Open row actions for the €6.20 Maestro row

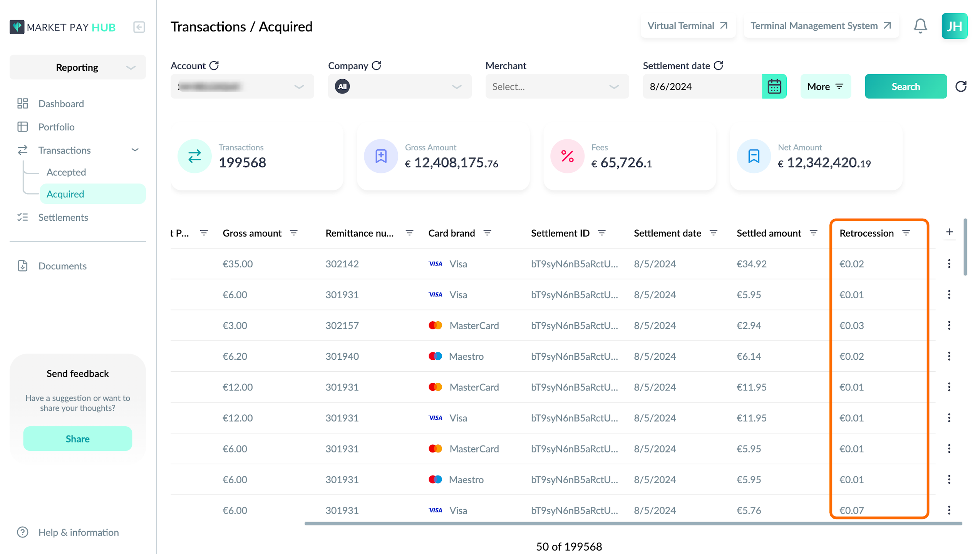(949, 356)
